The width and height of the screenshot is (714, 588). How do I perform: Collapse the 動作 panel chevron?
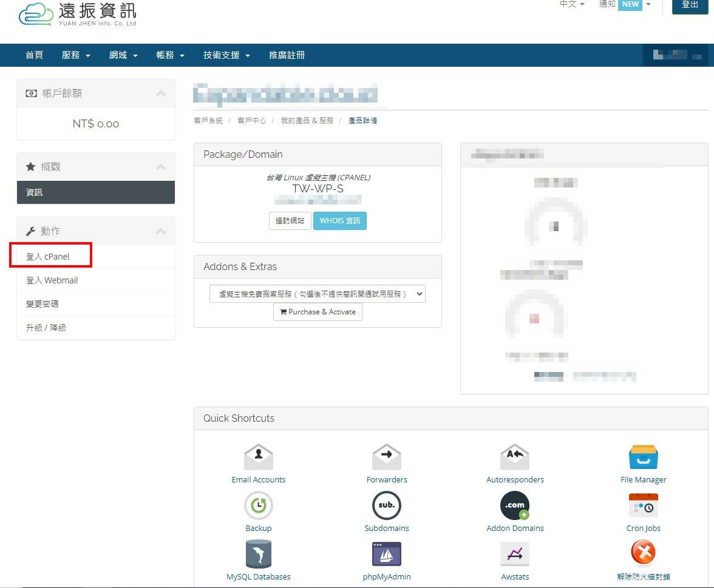coord(161,231)
